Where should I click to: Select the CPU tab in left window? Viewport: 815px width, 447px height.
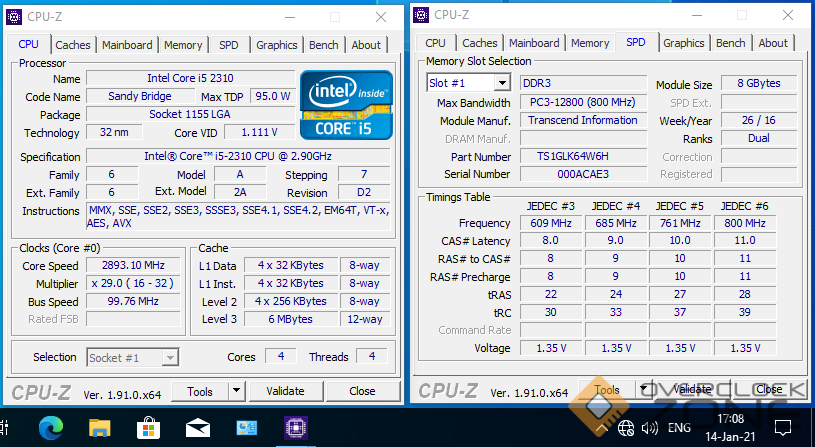click(29, 44)
